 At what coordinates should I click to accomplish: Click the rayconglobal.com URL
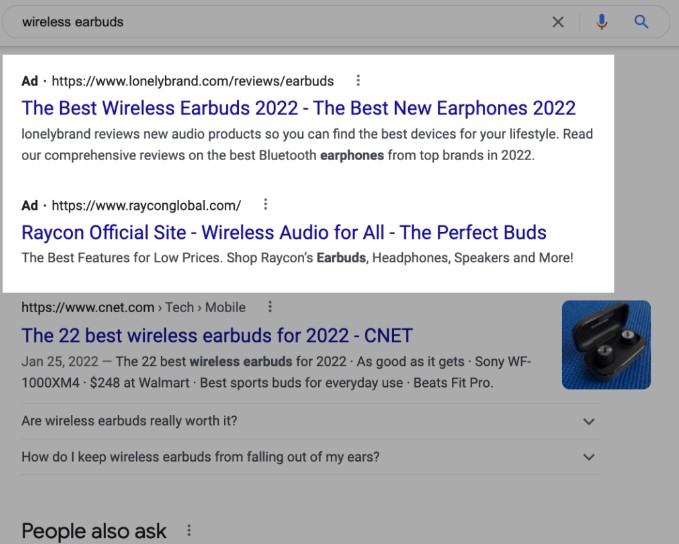(x=146, y=205)
